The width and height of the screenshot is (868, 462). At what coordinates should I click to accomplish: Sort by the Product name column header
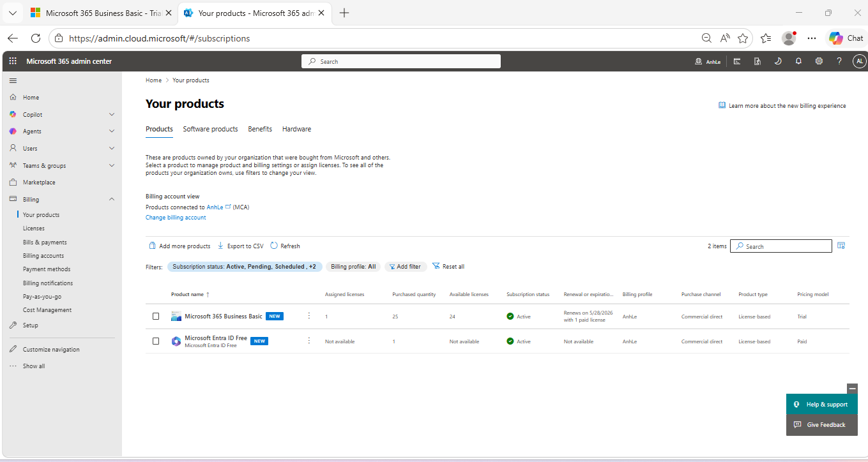pyautogui.click(x=190, y=294)
